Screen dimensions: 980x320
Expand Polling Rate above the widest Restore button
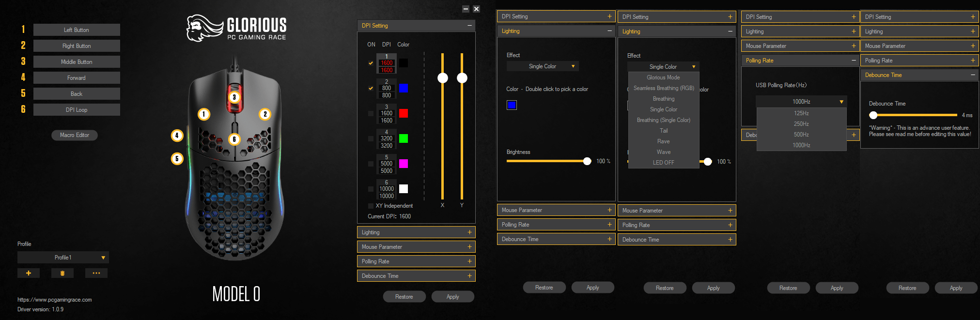[x=416, y=261]
